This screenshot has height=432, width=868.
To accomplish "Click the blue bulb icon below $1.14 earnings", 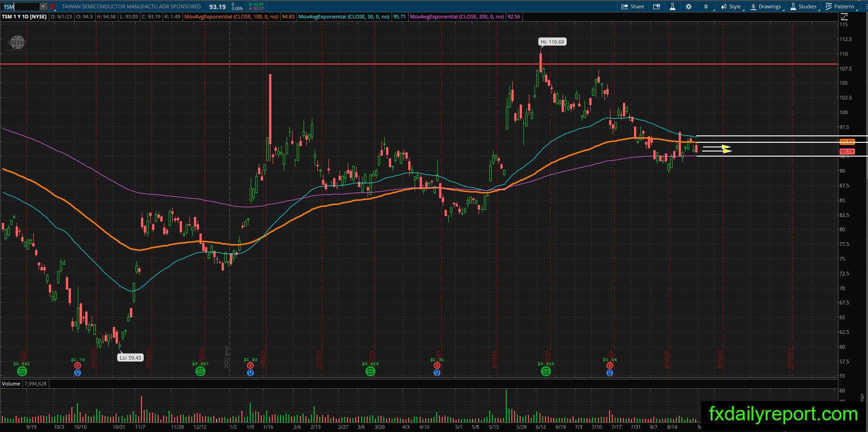I will 610,373.
